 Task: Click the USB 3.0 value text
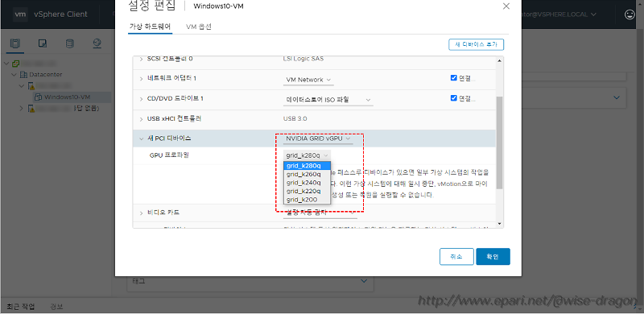pyautogui.click(x=295, y=119)
